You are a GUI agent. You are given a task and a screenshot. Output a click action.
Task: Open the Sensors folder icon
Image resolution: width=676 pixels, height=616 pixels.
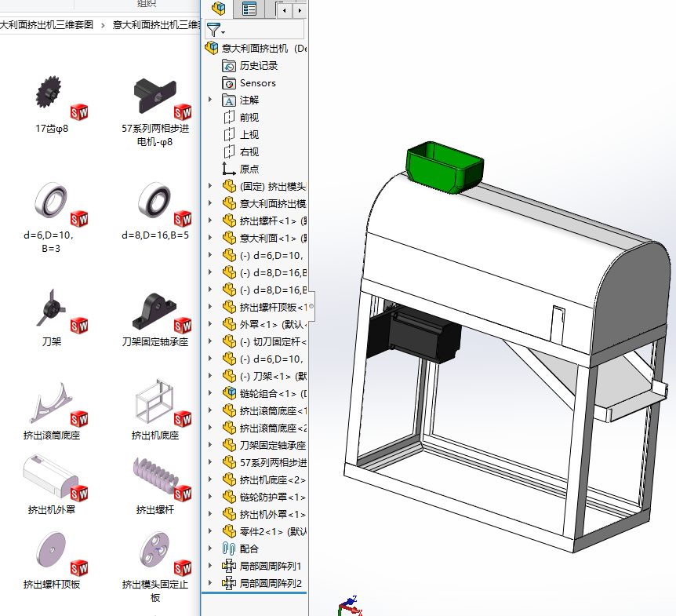[228, 83]
